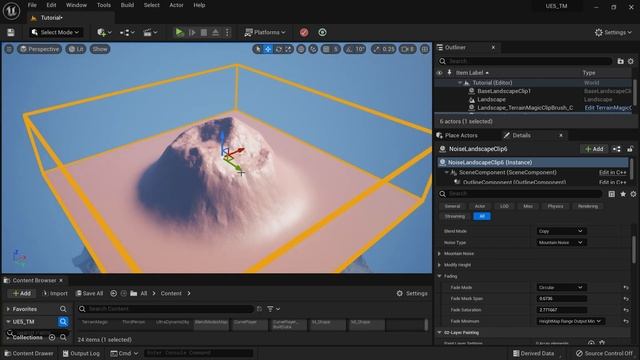The width and height of the screenshot is (640, 360).
Task: Toggle Outliner visibility eye column header
Action: (x=440, y=73)
